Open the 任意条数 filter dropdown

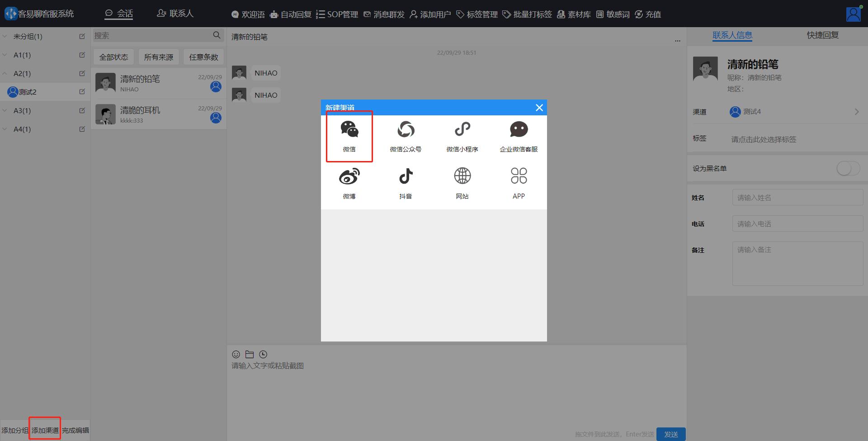(203, 57)
